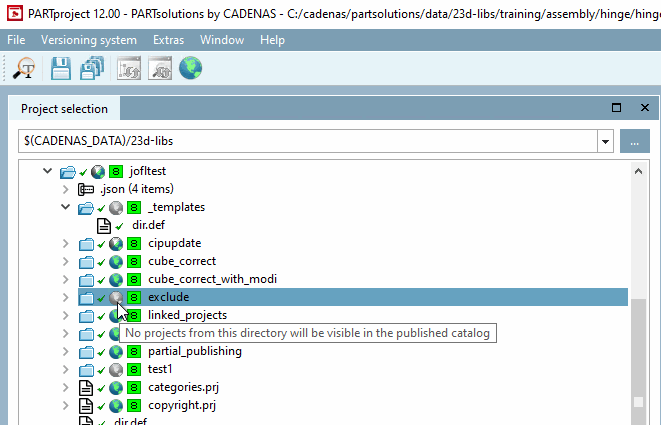Toggle publish globe on jofltest
This screenshot has width=661, height=425.
[x=98, y=172]
